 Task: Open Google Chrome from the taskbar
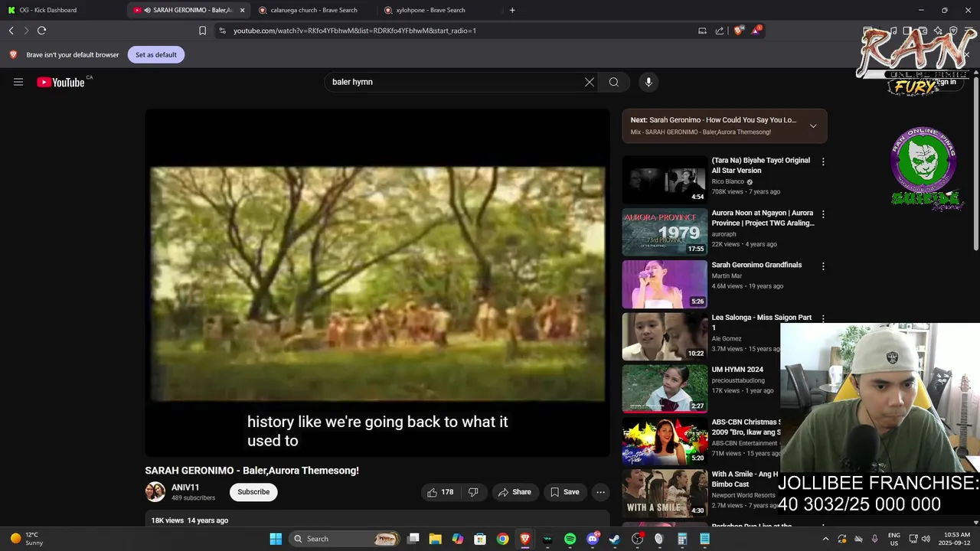click(502, 539)
